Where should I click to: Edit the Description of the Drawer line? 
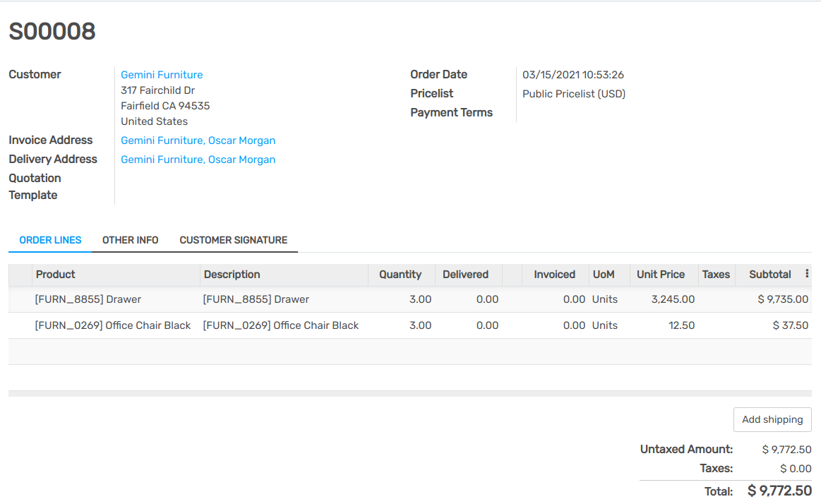[x=256, y=299]
